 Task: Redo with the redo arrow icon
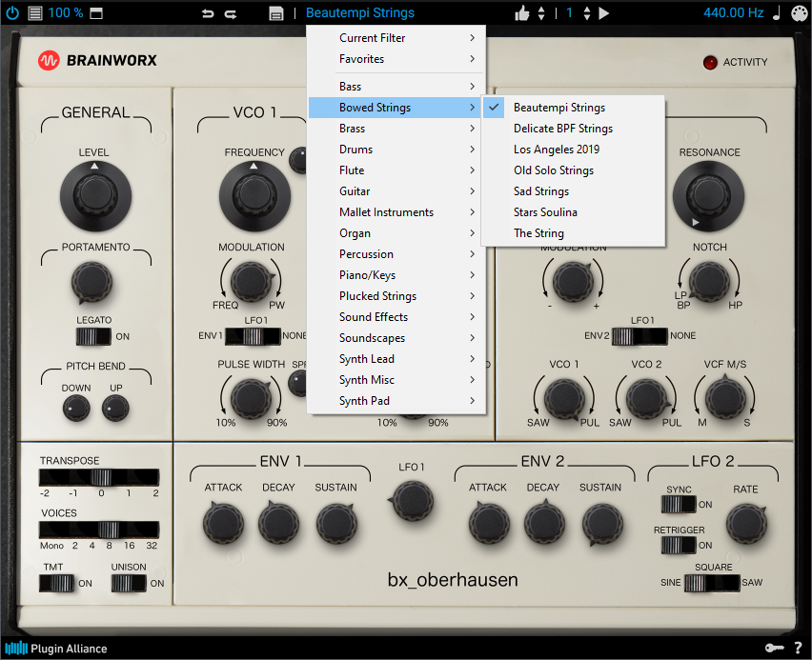point(231,13)
